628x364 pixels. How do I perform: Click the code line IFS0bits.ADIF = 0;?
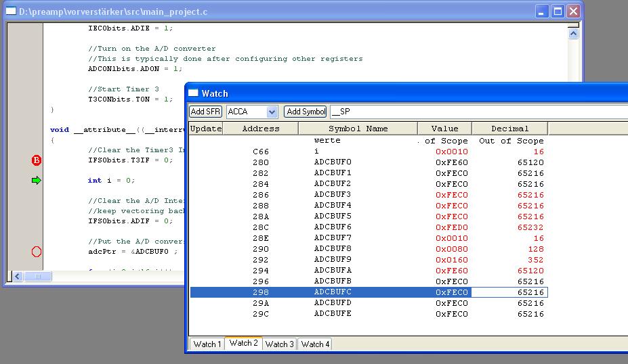coord(131,221)
